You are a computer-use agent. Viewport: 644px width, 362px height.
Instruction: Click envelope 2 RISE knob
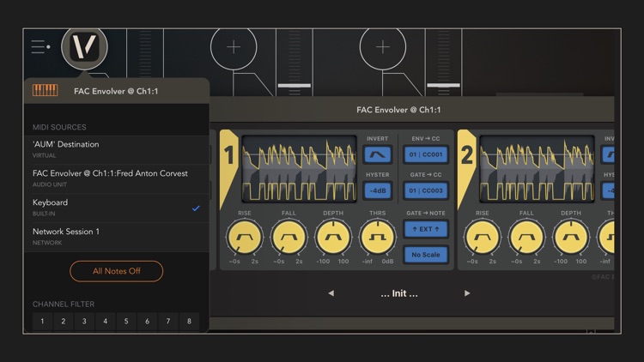(x=483, y=238)
